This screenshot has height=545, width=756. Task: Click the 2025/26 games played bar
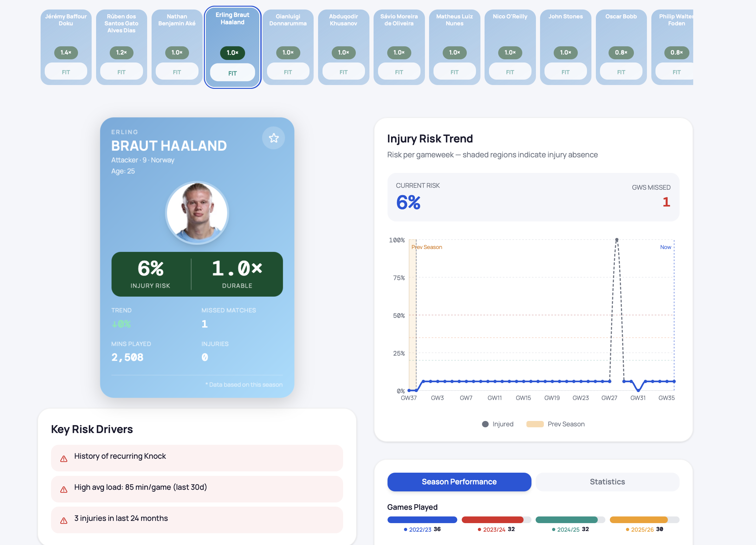(644, 519)
